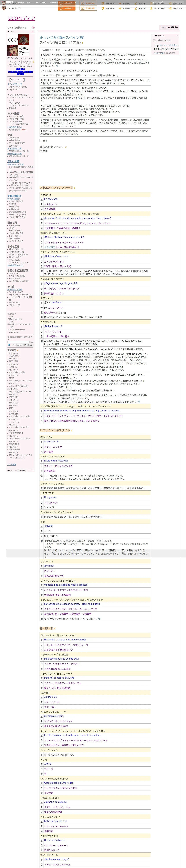Screen dimensions: 186x868
Task: Expand the 索引 plus box
Action: tap(41, 141)
